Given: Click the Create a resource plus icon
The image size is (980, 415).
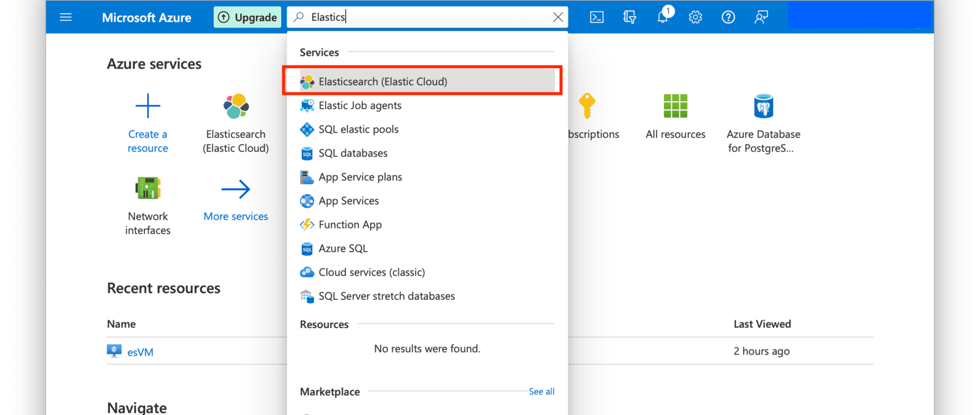Looking at the screenshot, I should [x=148, y=106].
